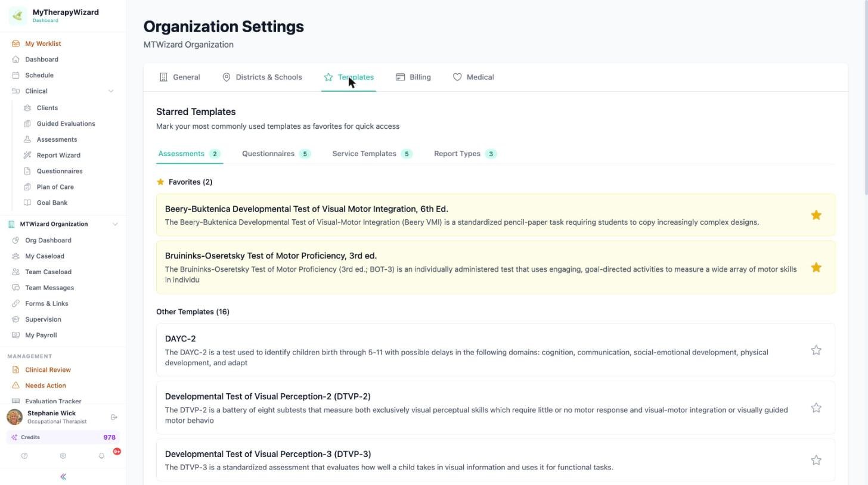Open My Worklist link
The height and width of the screenshot is (485, 868).
43,44
